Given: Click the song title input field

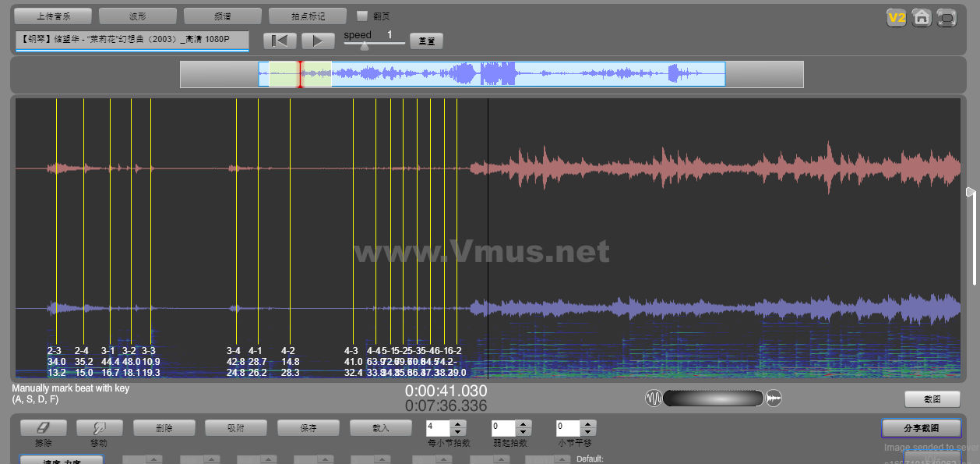Looking at the screenshot, I should click(132, 40).
